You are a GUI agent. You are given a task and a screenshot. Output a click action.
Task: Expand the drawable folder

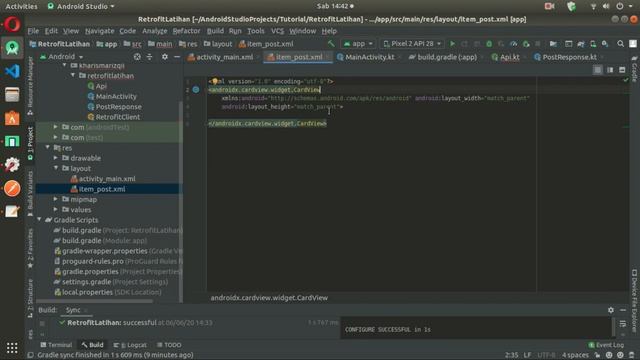point(56,158)
